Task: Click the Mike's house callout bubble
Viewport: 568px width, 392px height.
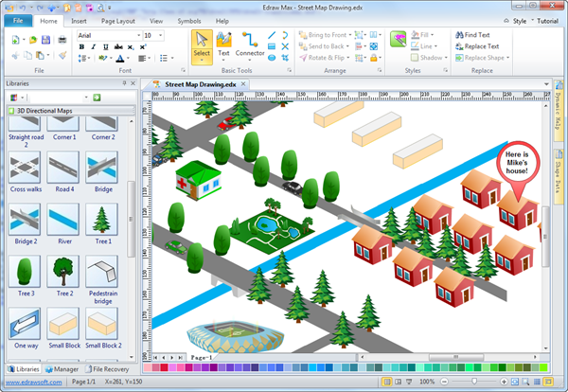Action: (518, 162)
